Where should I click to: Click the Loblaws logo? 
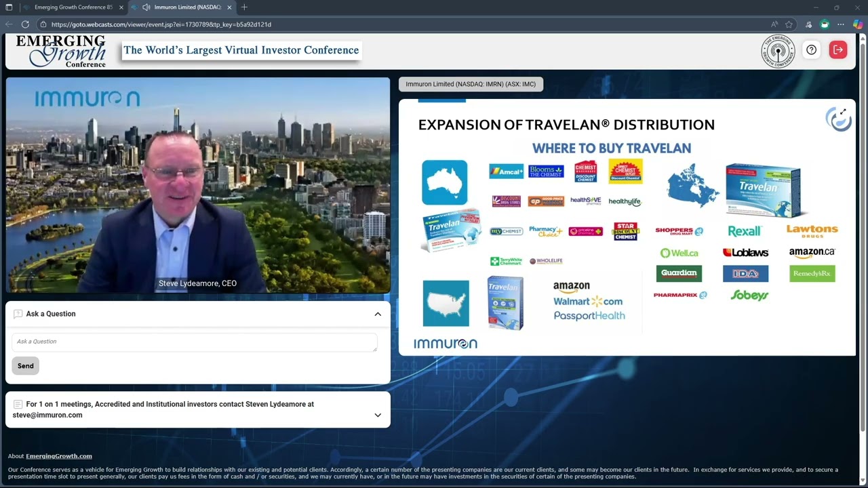745,252
